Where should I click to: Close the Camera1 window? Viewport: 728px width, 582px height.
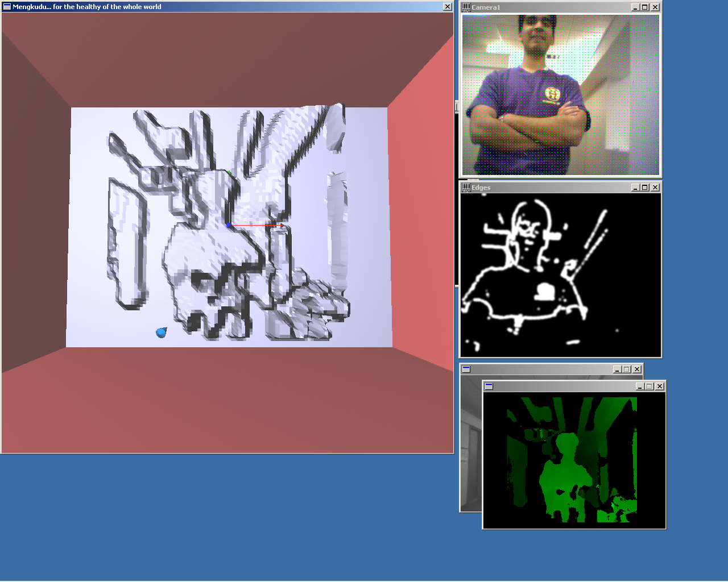655,7
